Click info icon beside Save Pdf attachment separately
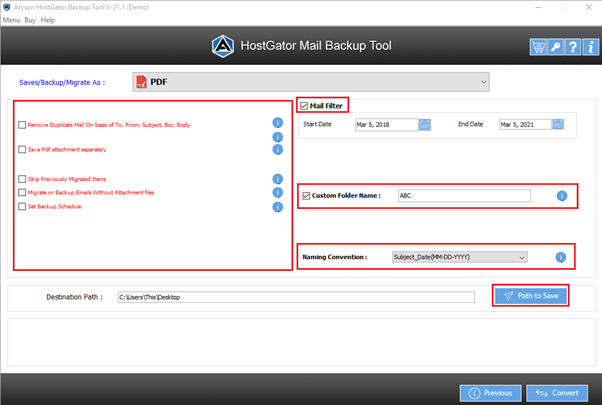 (278, 149)
